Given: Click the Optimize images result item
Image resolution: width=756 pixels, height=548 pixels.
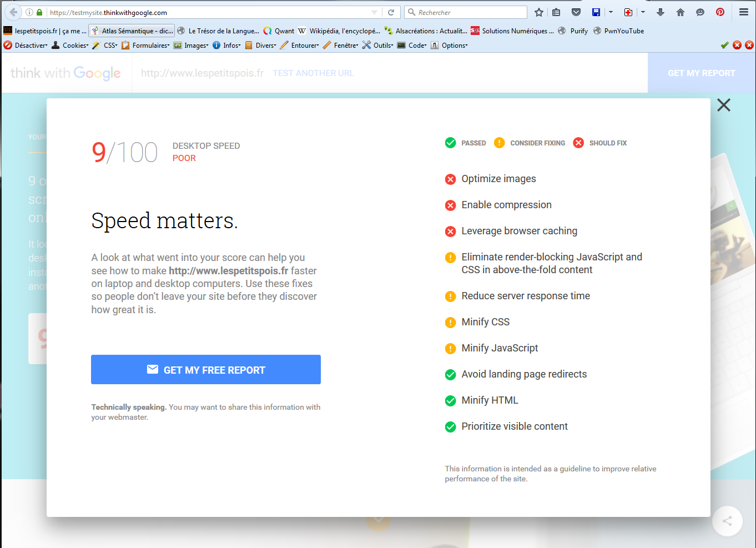Looking at the screenshot, I should 498,179.
